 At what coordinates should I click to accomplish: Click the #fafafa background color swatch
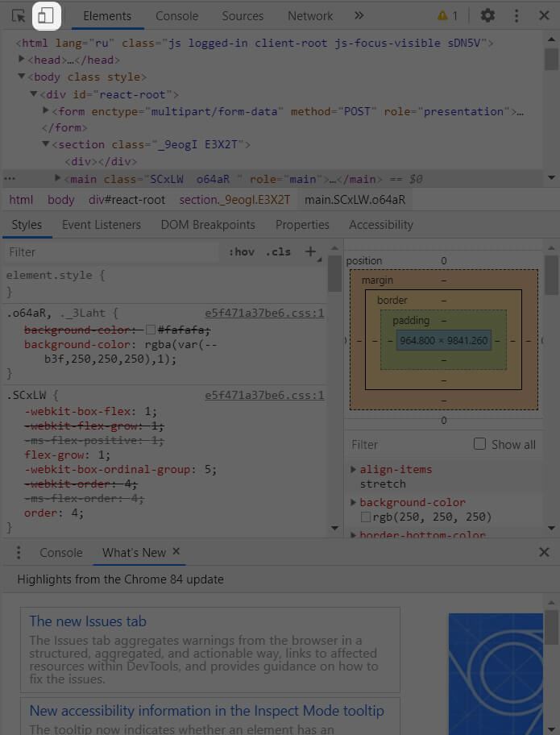point(151,330)
